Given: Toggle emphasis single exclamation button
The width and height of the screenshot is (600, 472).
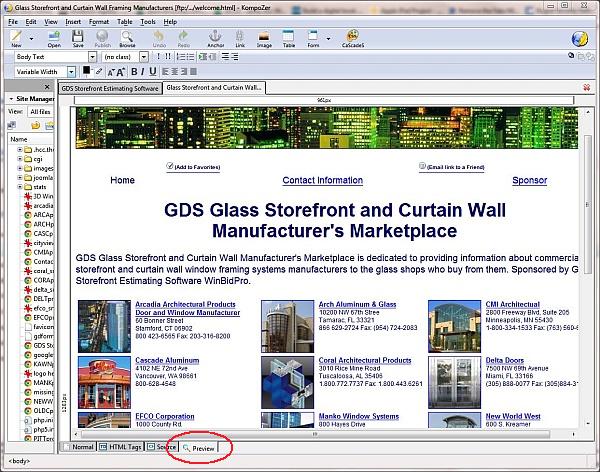Looking at the screenshot, I should [x=158, y=57].
